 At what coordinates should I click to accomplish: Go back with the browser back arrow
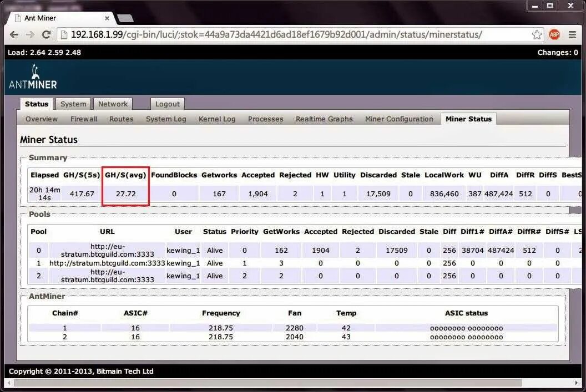click(14, 35)
